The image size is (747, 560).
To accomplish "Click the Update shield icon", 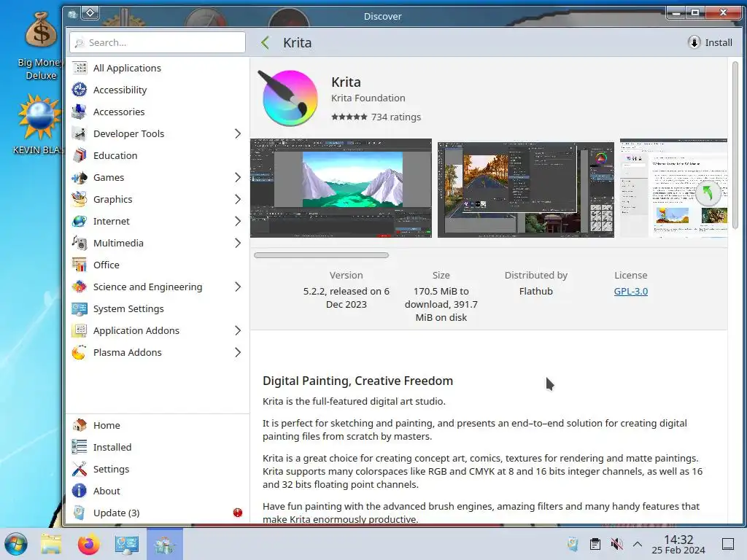I will (80, 513).
